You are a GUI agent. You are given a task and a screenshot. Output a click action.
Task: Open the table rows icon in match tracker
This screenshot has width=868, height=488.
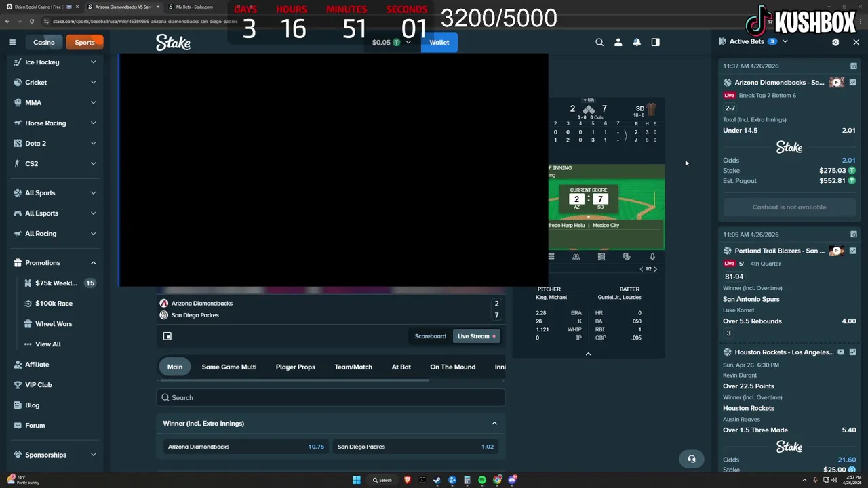click(601, 257)
